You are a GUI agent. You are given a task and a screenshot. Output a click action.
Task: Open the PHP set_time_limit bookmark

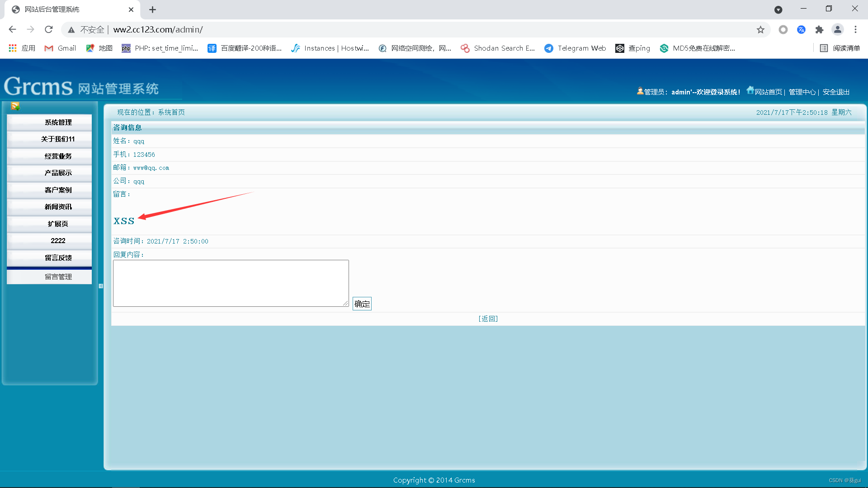point(160,48)
